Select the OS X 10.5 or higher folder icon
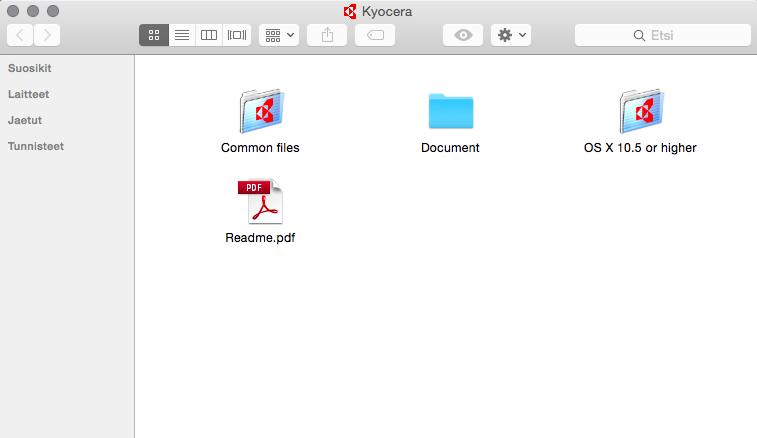The height and width of the screenshot is (438, 757). (x=641, y=111)
